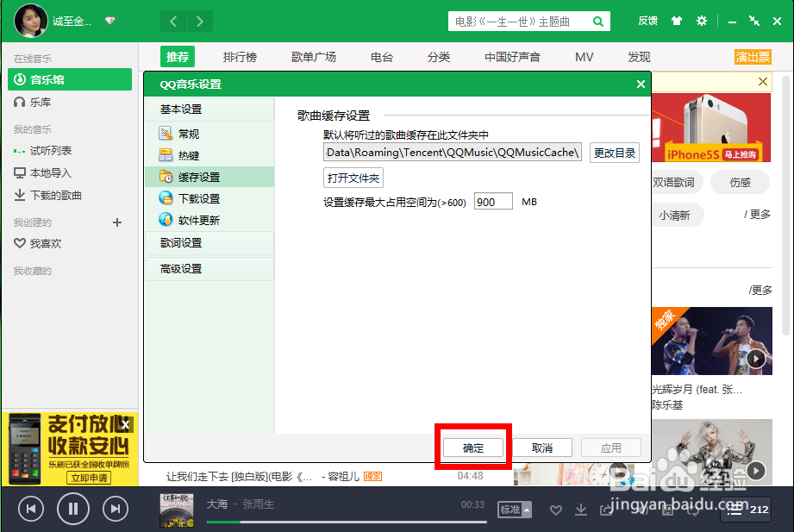Close the 支付放心 ad
The height and width of the screenshot is (532, 794).
tap(125, 424)
